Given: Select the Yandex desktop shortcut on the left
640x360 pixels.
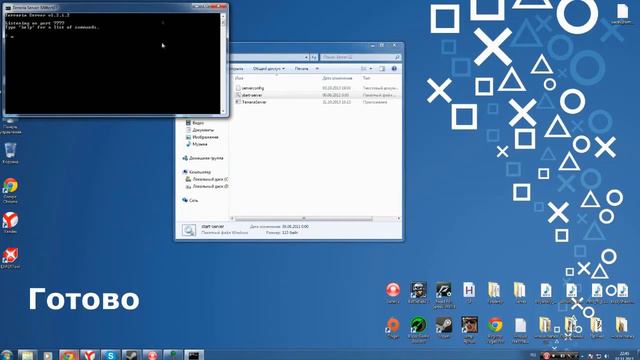Looking at the screenshot, I should point(10,223).
